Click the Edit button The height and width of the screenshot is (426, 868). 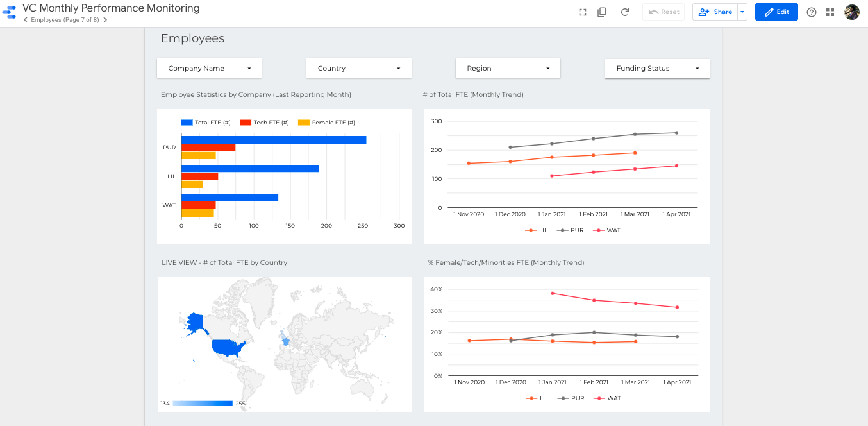776,12
